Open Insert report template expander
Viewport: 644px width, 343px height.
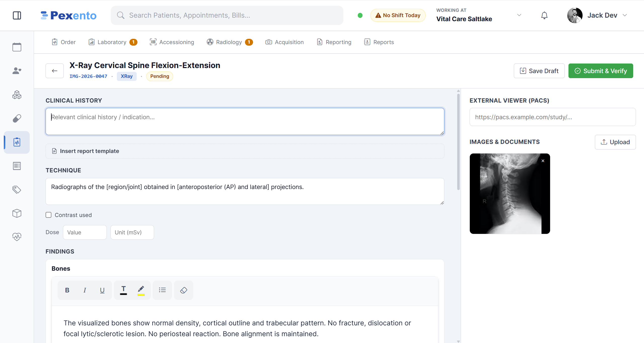click(x=245, y=151)
